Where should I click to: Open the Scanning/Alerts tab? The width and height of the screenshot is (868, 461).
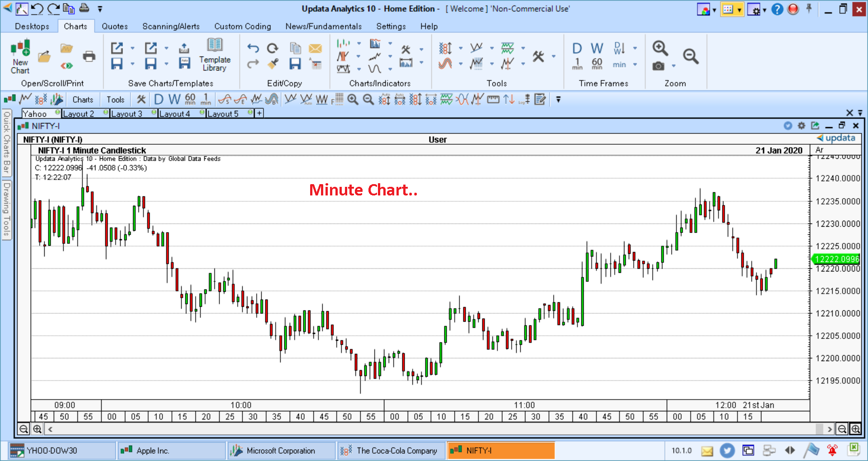pyautogui.click(x=171, y=26)
